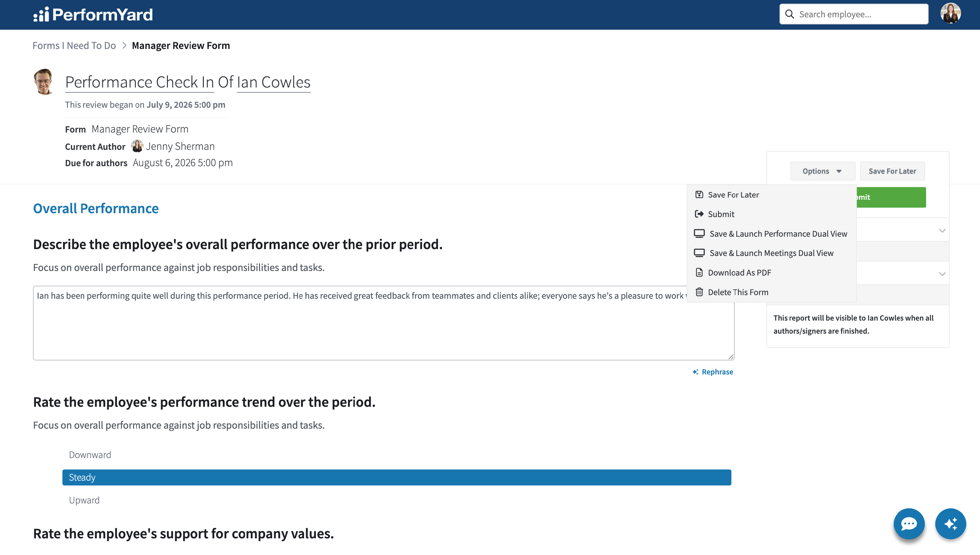Select the Upward trend rating
This screenshot has height=555, width=980.
pos(397,500)
